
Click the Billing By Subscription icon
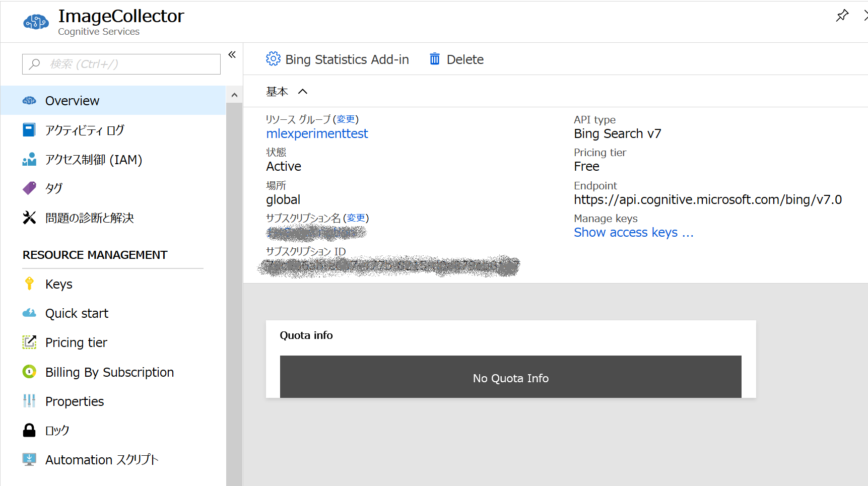pos(29,372)
